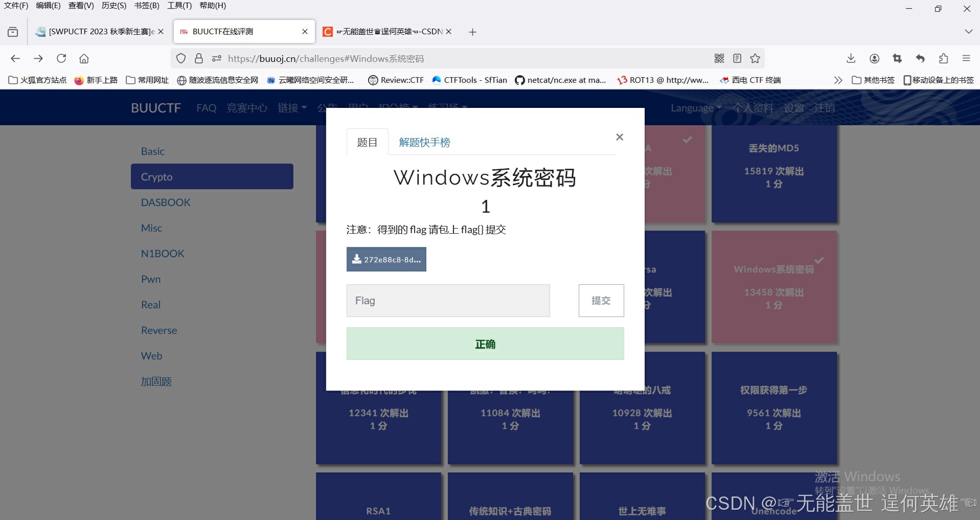The height and width of the screenshot is (520, 980).
Task: Open the application hamburger menu
Action: [x=966, y=58]
